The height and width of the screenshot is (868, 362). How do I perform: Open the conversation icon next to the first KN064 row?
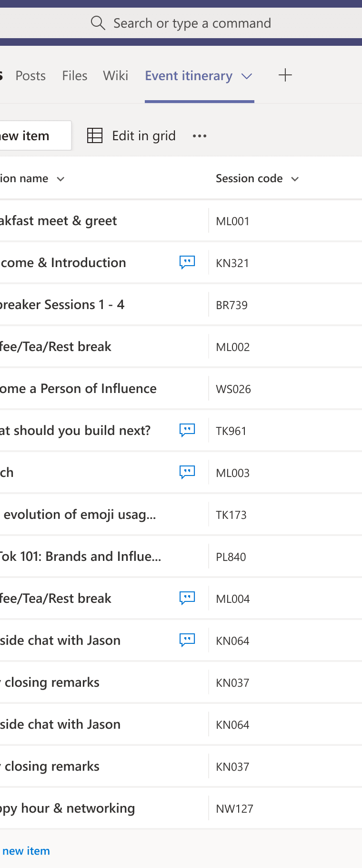tap(187, 640)
